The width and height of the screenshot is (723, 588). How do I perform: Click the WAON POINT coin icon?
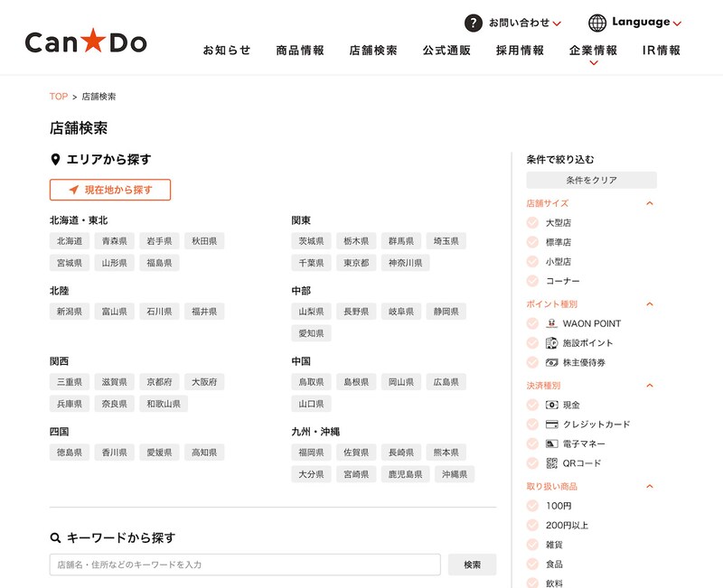point(554,321)
